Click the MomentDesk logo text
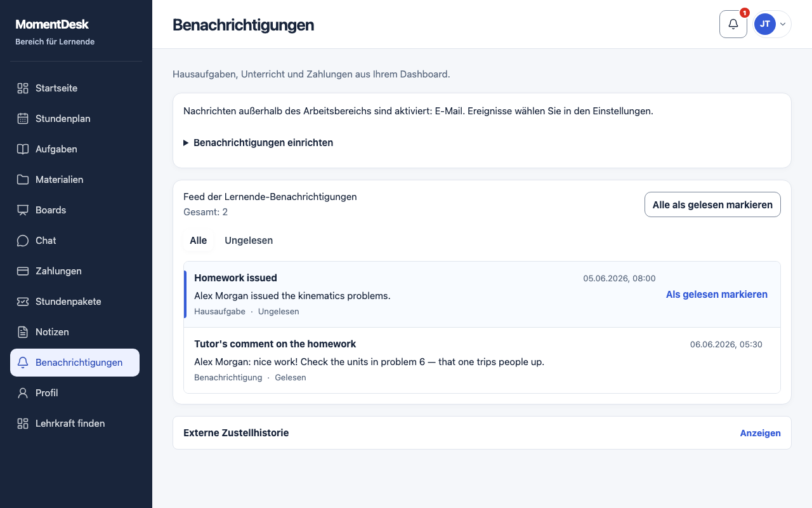Viewport: 812px width, 508px height. (52, 25)
